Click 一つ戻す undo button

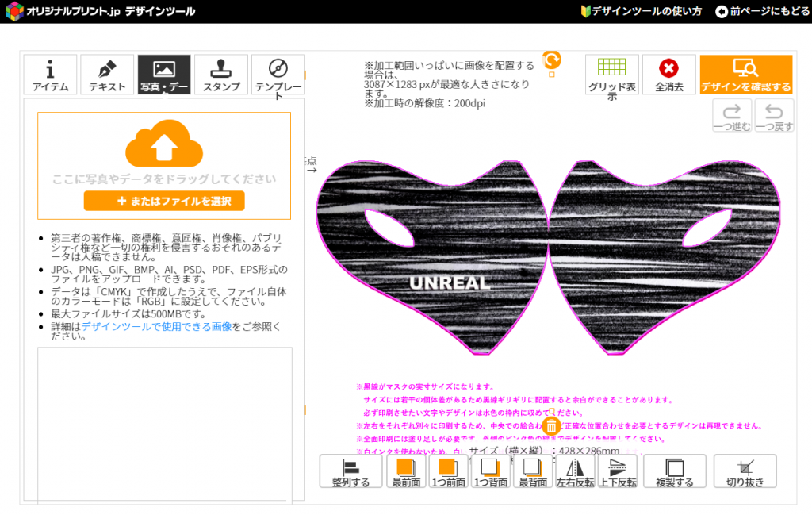pyautogui.click(x=774, y=116)
